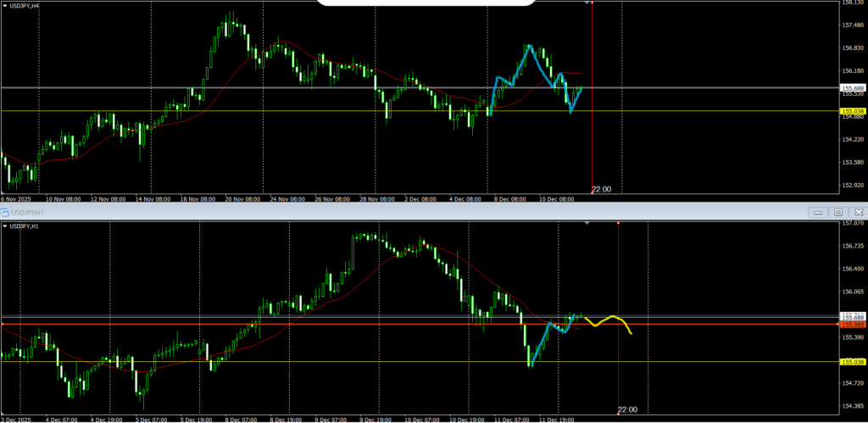Click the orange 155.585 price label
The width and height of the screenshot is (868, 423).
click(852, 325)
